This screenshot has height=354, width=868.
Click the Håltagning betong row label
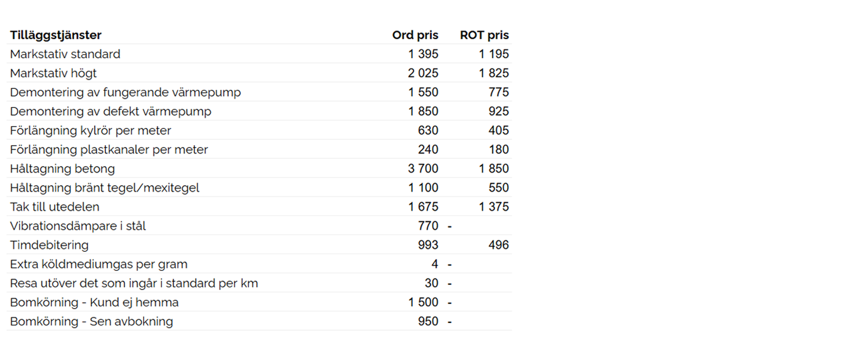click(x=62, y=169)
